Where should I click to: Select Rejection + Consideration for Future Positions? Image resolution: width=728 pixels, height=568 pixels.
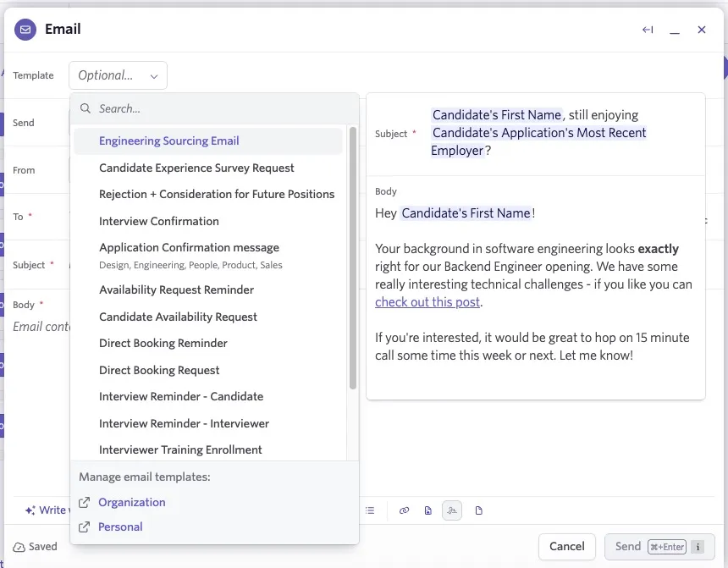pyautogui.click(x=208, y=195)
